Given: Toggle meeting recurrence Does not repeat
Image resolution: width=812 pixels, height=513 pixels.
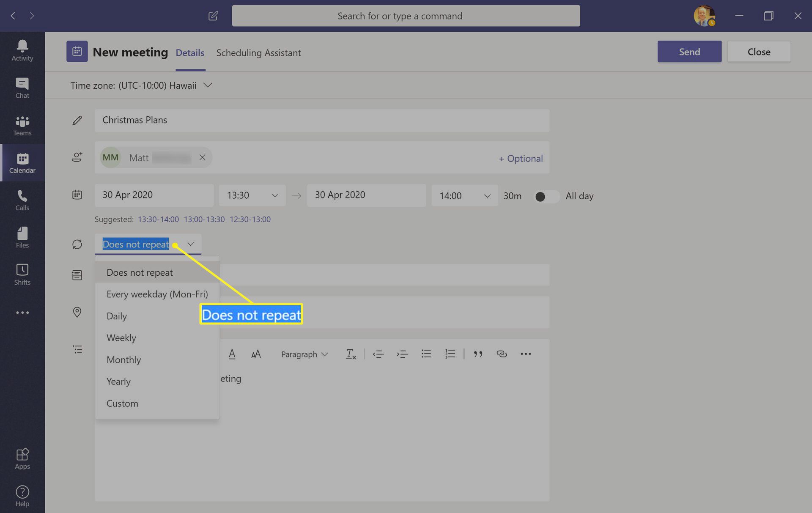Looking at the screenshot, I should (x=148, y=244).
